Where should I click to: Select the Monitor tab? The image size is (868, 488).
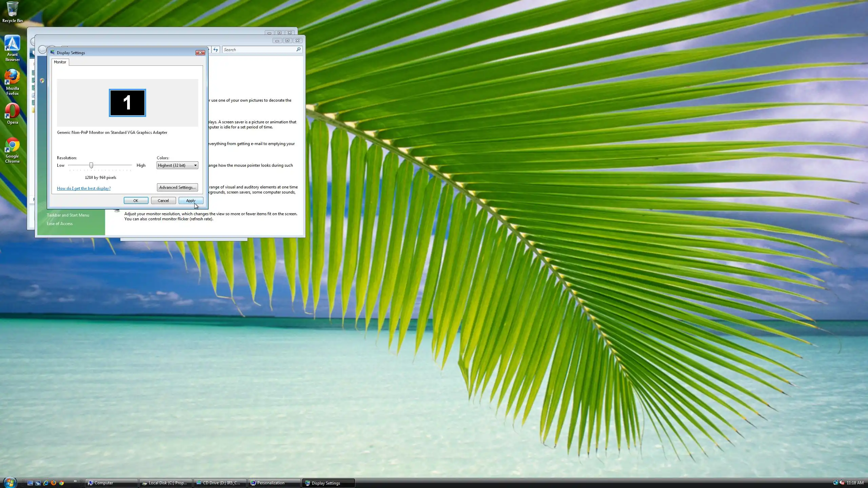coord(60,62)
